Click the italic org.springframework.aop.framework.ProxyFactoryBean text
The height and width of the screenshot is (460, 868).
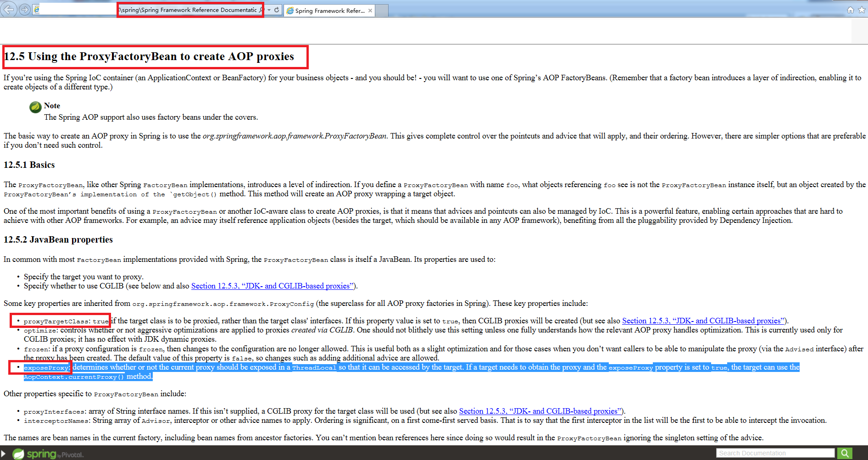(x=295, y=136)
